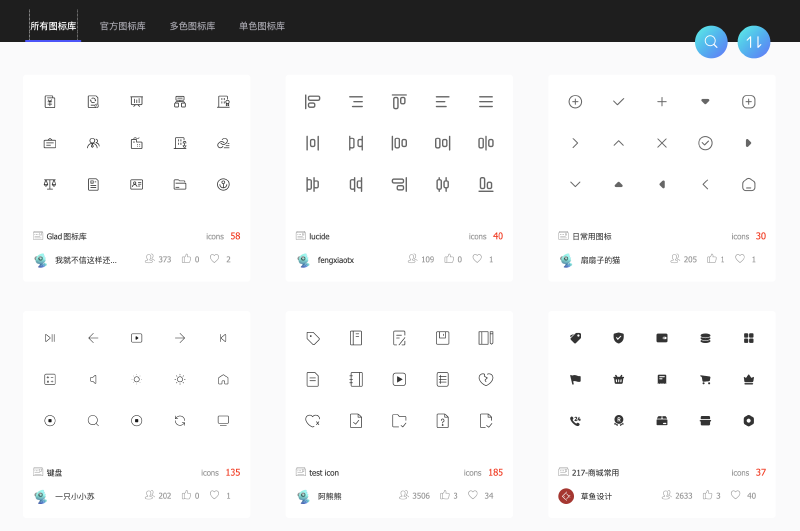The image size is (800, 531).
Task: Click the folder icon in Glad library
Action: [x=180, y=184]
